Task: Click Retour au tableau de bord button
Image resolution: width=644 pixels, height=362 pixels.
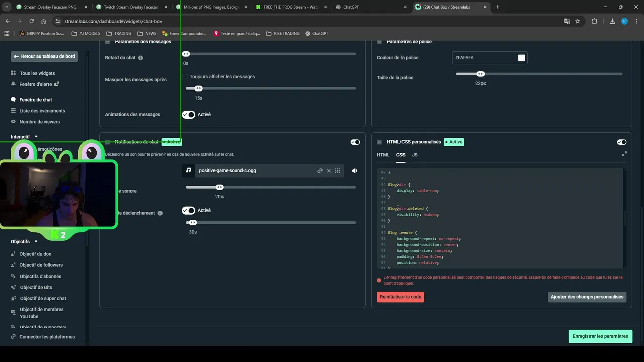Action: (x=44, y=57)
